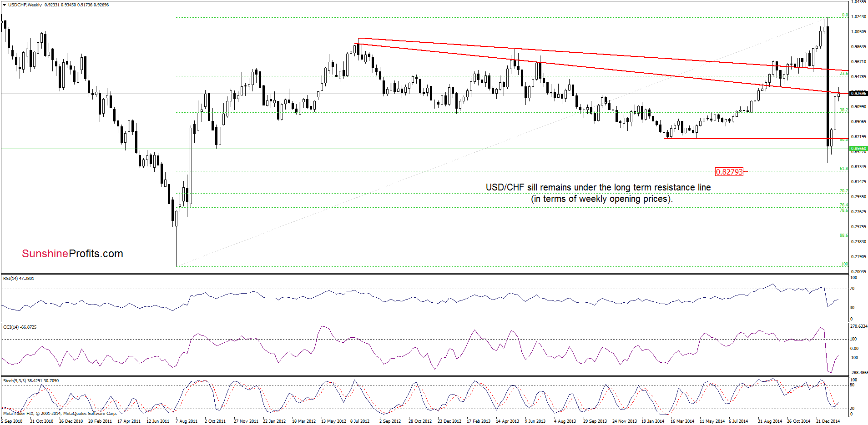Image resolution: width=868 pixels, height=425 pixels.
Task: Click the 0.87195 price axis label
Action: [x=859, y=137]
